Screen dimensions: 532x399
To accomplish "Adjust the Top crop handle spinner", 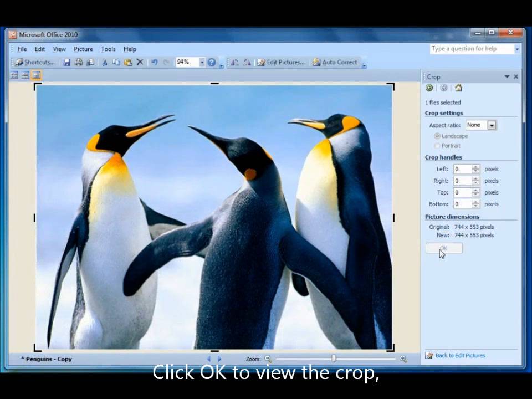I will click(x=475, y=192).
